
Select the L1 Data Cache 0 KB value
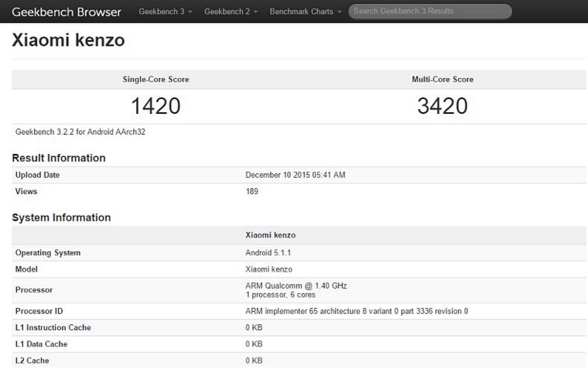coord(254,344)
